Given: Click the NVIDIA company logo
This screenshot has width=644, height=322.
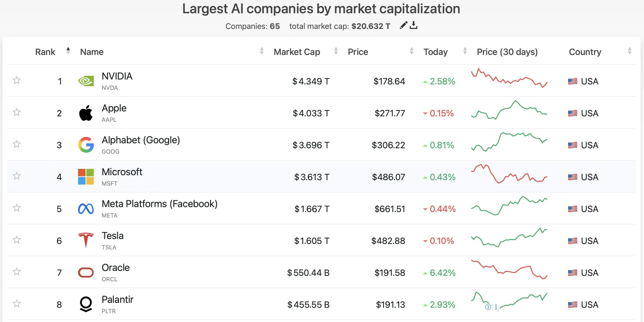Looking at the screenshot, I should pyautogui.click(x=86, y=81).
